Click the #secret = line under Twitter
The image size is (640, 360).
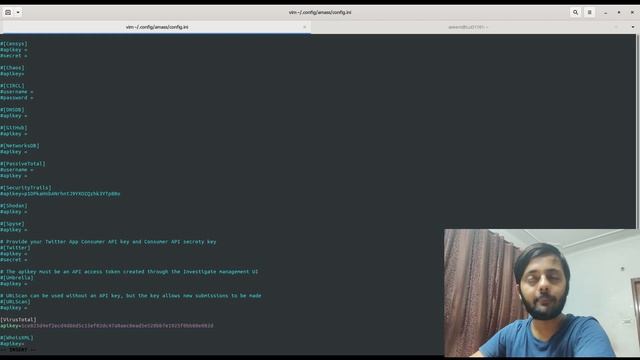(x=14, y=260)
